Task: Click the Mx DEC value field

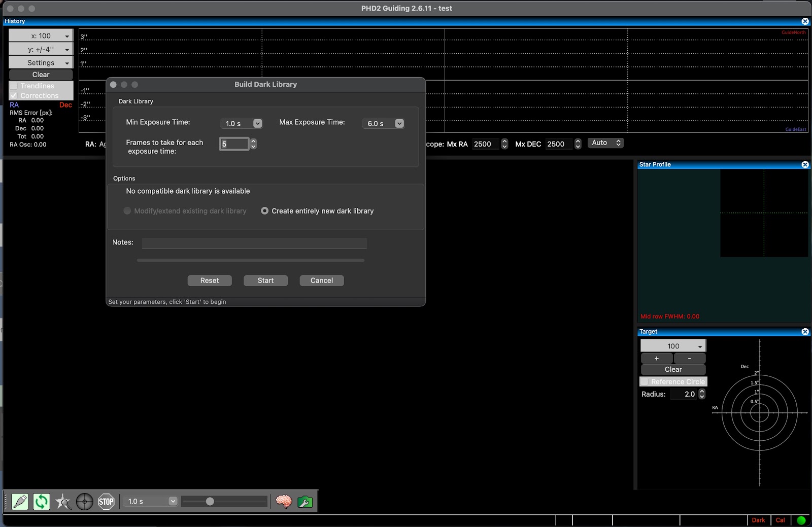Action: click(x=559, y=144)
